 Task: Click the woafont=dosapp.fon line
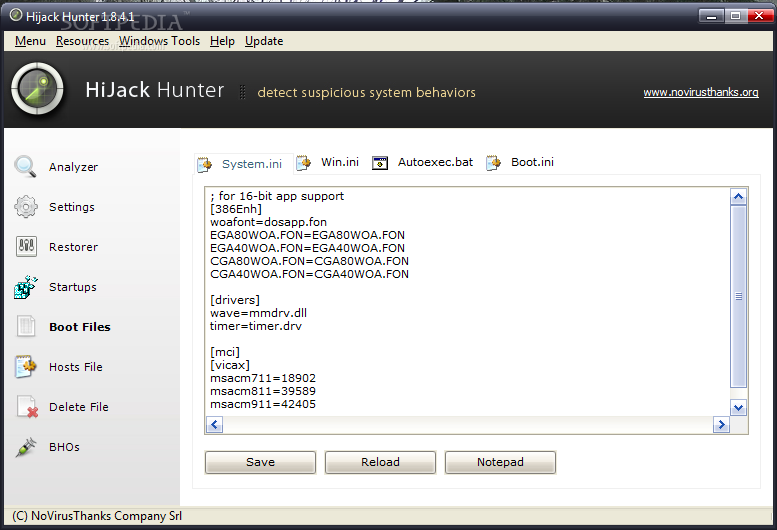click(268, 222)
